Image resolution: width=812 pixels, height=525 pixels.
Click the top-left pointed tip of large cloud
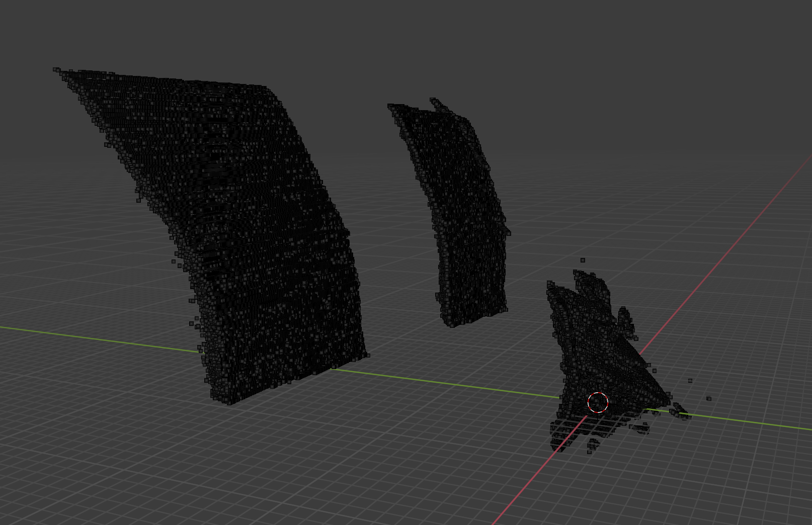tap(57, 70)
